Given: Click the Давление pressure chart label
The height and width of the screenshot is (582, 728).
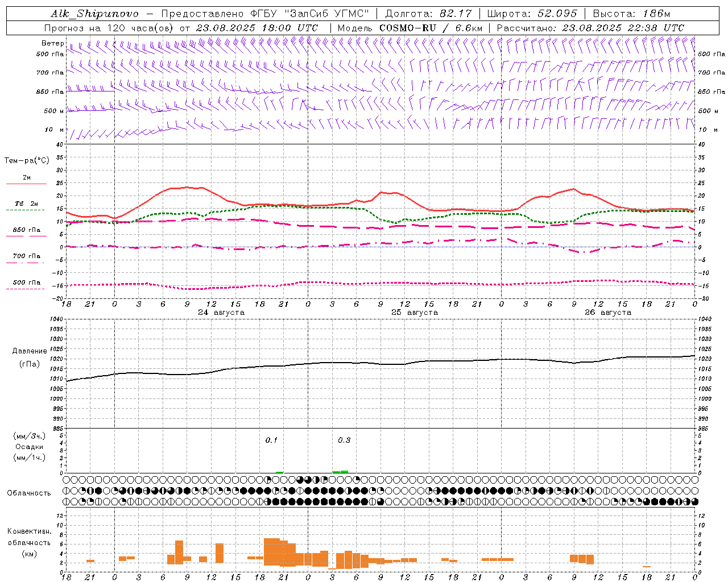Looking at the screenshot, I should [x=30, y=351].
